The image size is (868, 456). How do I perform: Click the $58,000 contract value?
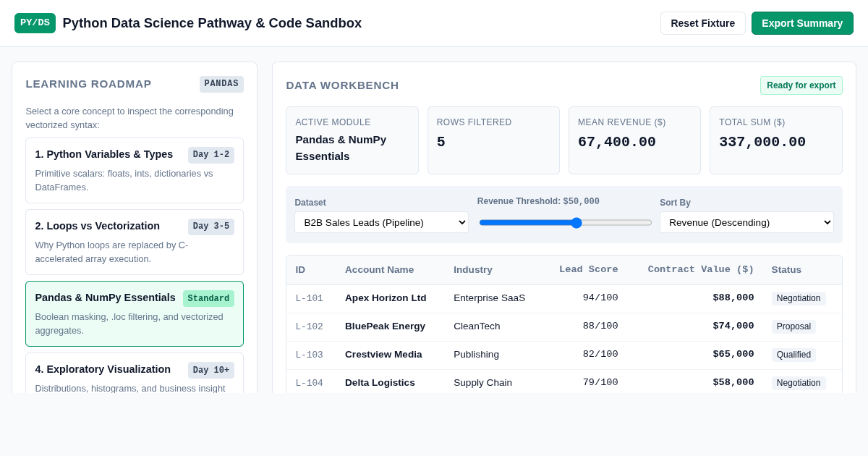pos(733,382)
